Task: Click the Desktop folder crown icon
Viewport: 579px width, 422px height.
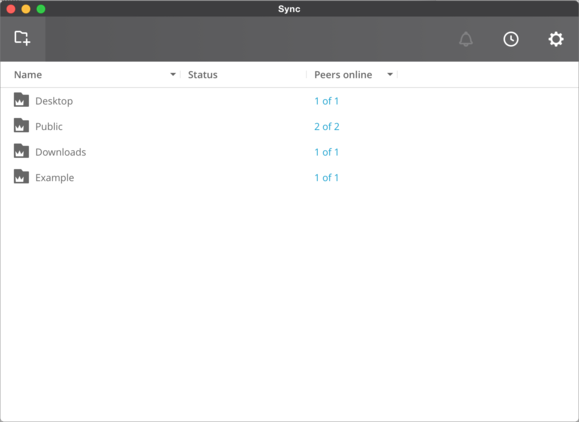Action: (x=21, y=100)
